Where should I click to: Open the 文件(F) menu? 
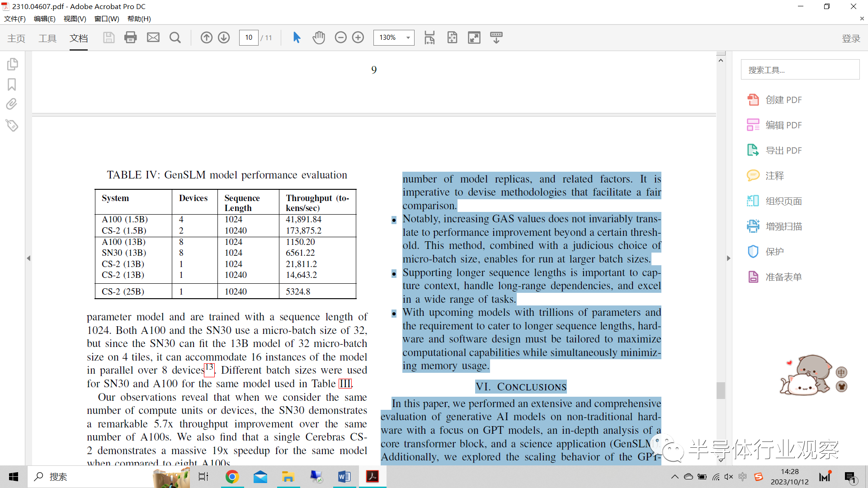(x=15, y=19)
